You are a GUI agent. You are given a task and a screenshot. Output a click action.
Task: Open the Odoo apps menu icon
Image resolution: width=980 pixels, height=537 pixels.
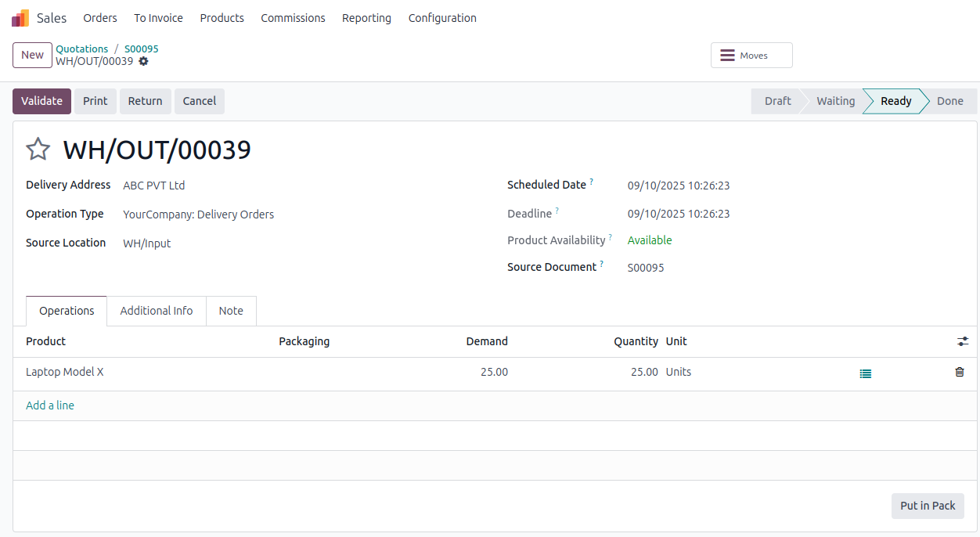19,16
